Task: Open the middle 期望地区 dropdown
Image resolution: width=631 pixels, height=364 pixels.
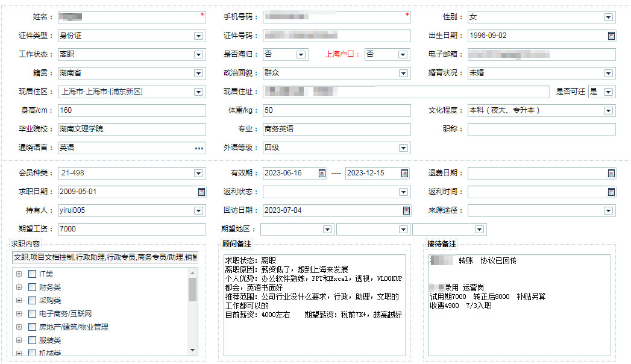Action: pyautogui.click(x=403, y=229)
